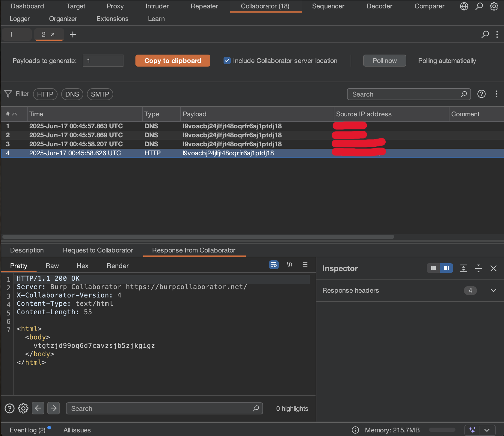Switch Inspector to left-docked layout
This screenshot has width=504, height=436.
coord(433,268)
